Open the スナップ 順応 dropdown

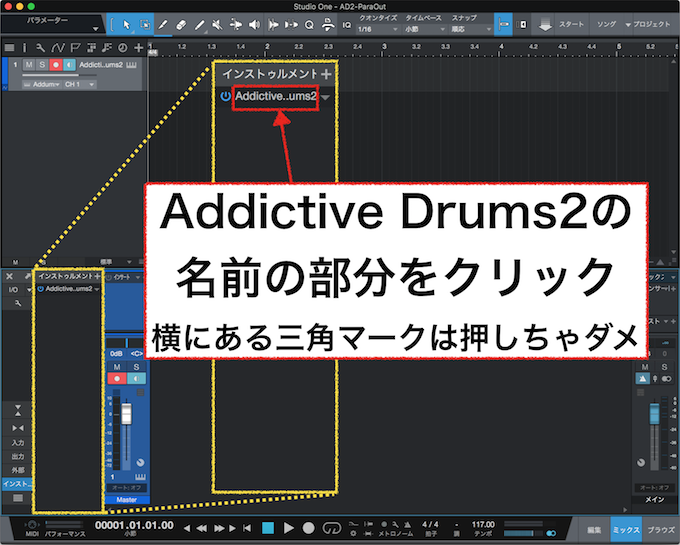[x=471, y=29]
